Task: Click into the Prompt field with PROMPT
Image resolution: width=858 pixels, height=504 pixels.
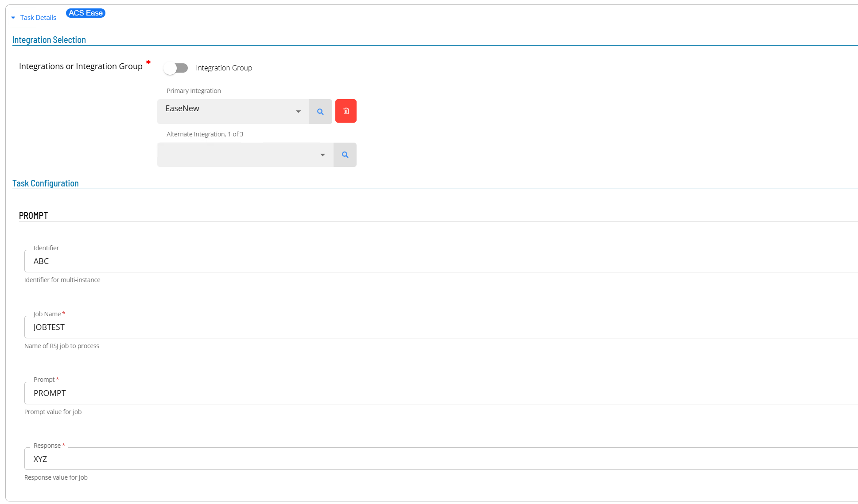Action: [441, 393]
